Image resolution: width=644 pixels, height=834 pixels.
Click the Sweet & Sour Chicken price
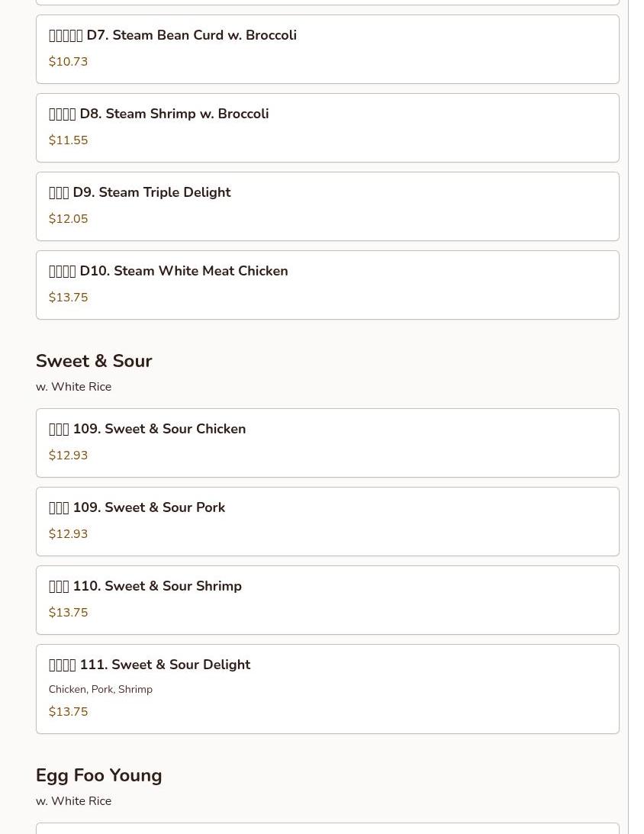pyautogui.click(x=68, y=456)
